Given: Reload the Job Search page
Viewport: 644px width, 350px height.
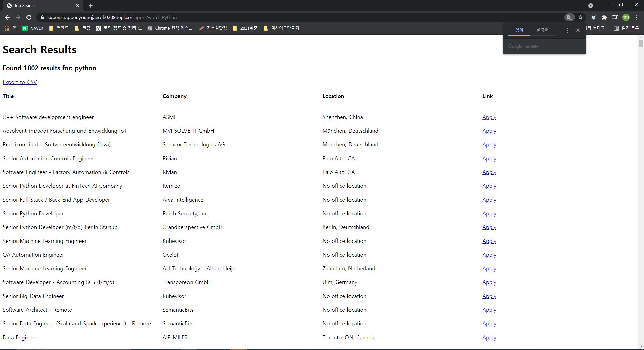Looking at the screenshot, I should click(x=29, y=17).
